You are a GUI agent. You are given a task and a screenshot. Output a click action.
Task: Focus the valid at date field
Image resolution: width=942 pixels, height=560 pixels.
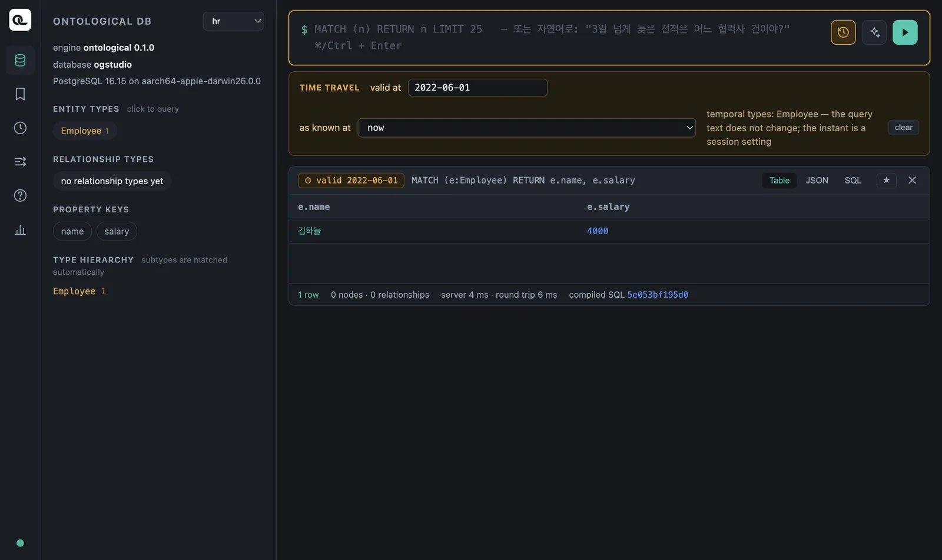(477, 88)
